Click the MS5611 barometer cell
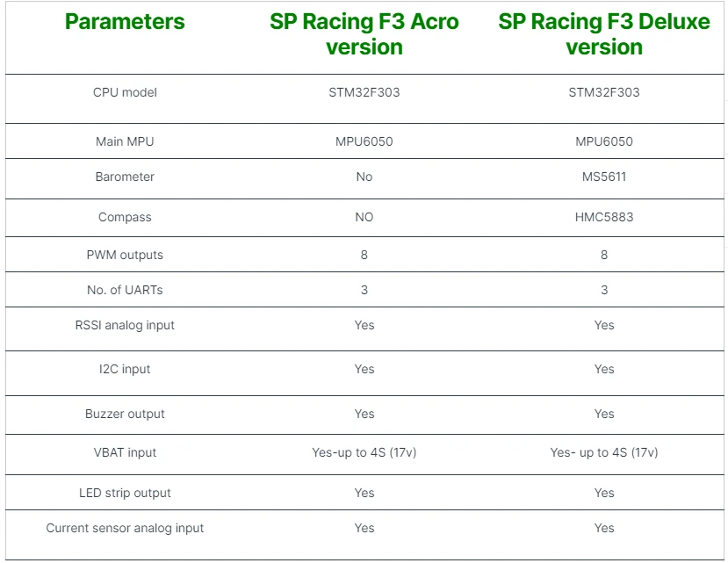The height and width of the screenshot is (563, 728). coord(604,177)
